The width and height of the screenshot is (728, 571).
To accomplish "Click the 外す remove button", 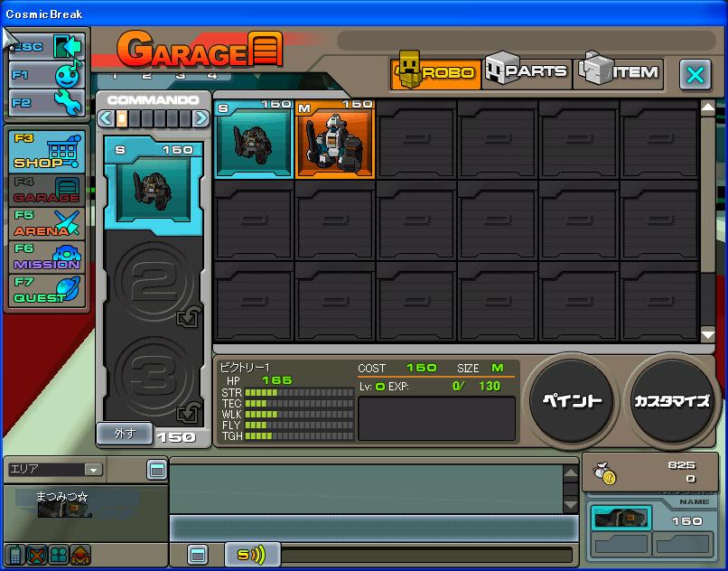I will click(x=125, y=434).
